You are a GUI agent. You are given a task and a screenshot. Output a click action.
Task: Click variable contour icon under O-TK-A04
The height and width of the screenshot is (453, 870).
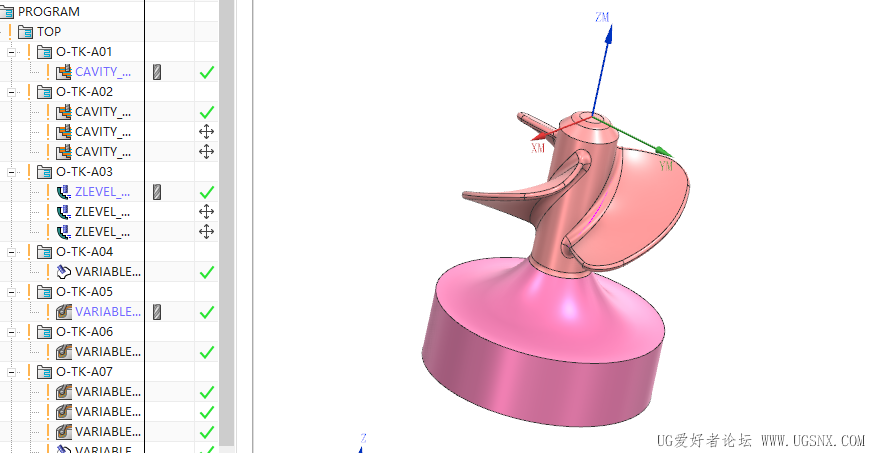pyautogui.click(x=64, y=271)
